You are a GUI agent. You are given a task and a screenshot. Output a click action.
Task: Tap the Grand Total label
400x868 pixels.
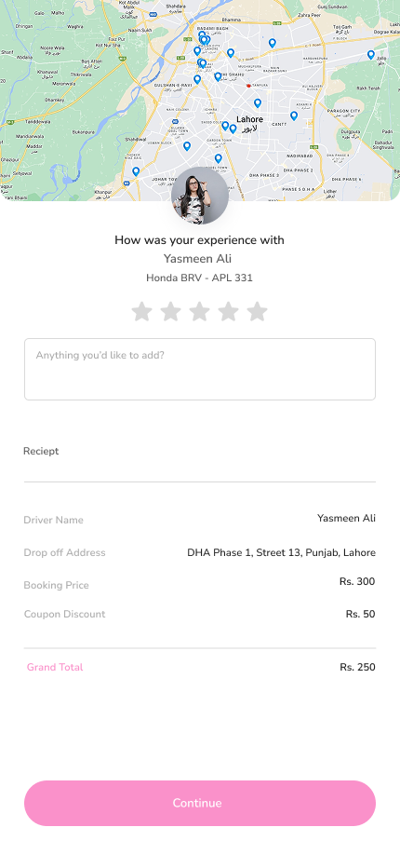click(55, 667)
